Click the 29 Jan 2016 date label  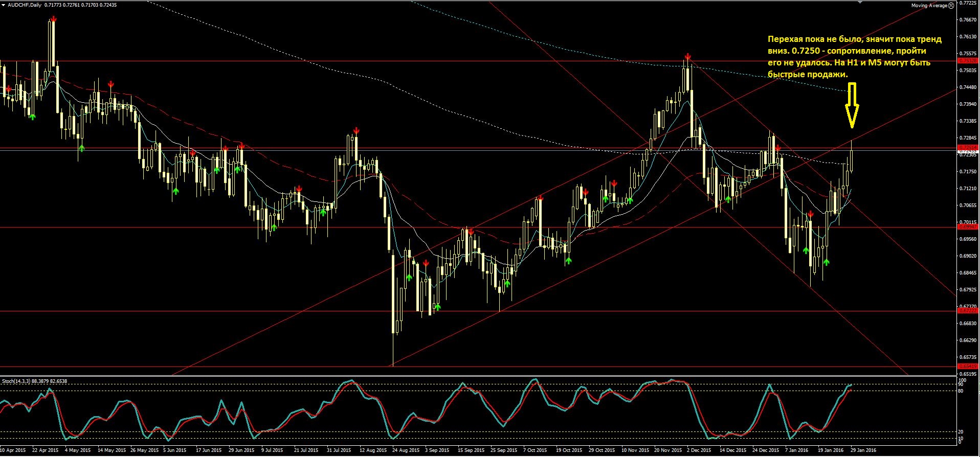coord(864,451)
